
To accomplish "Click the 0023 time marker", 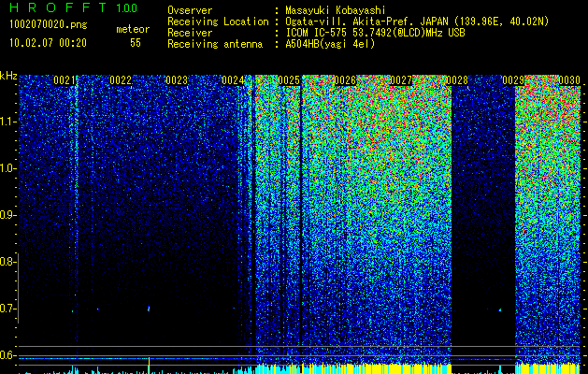I will pyautogui.click(x=177, y=80).
